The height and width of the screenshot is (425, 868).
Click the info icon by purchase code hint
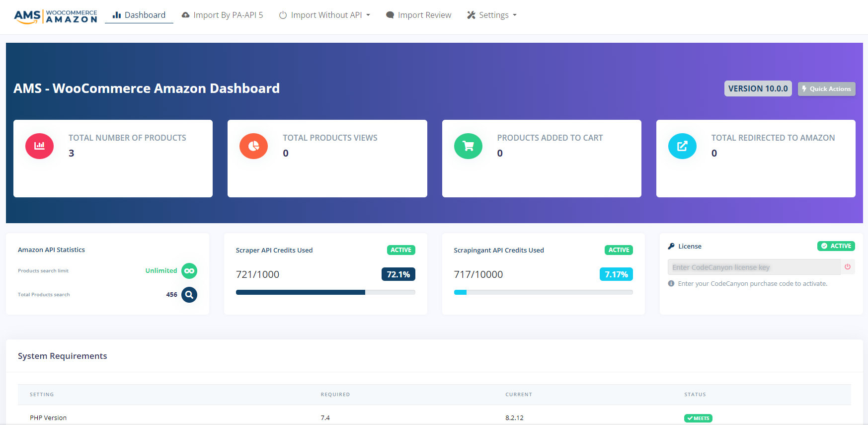[671, 284]
